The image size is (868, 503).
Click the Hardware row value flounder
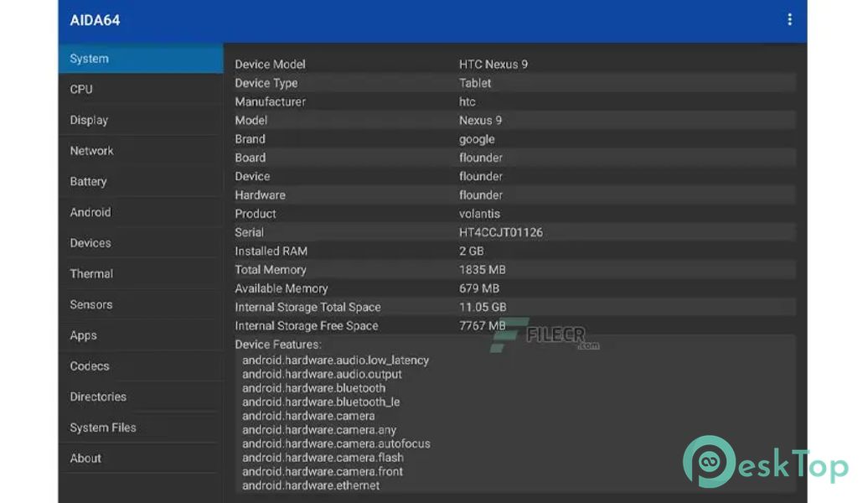pos(481,195)
